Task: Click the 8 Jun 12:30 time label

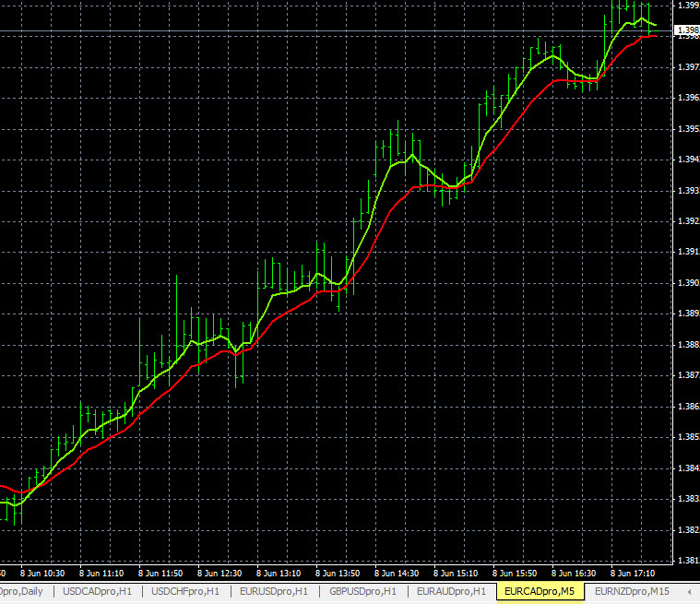Action: tap(222, 572)
